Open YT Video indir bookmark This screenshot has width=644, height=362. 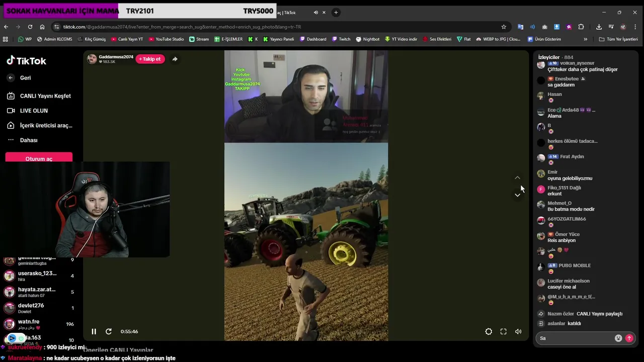click(x=401, y=39)
